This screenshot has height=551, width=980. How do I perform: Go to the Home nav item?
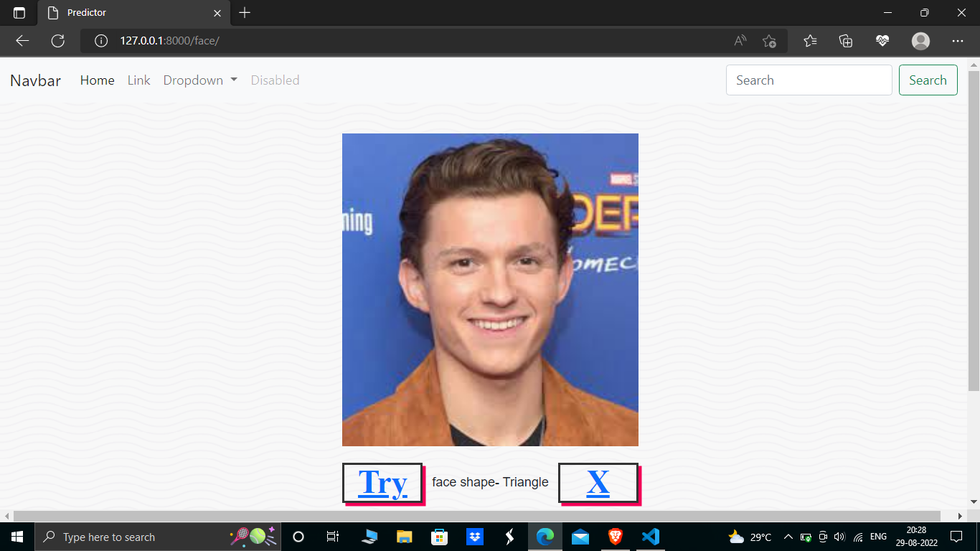(x=98, y=80)
